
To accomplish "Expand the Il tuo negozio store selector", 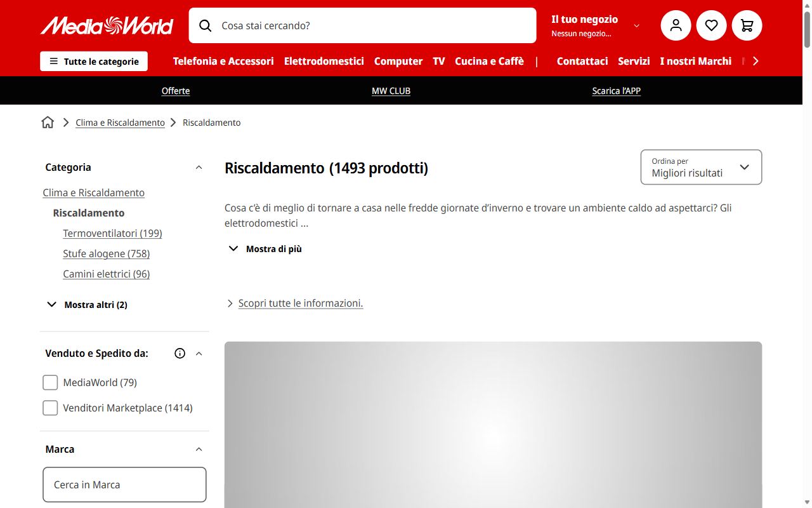I will click(595, 25).
